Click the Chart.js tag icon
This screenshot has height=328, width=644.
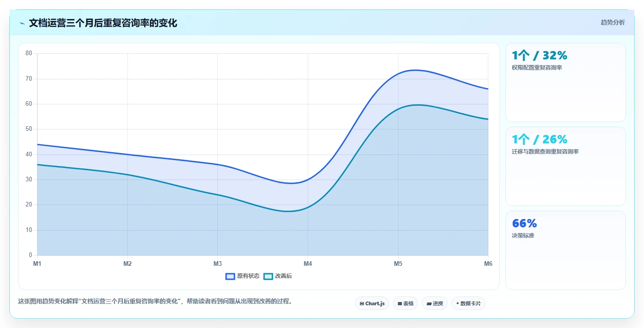362,304
